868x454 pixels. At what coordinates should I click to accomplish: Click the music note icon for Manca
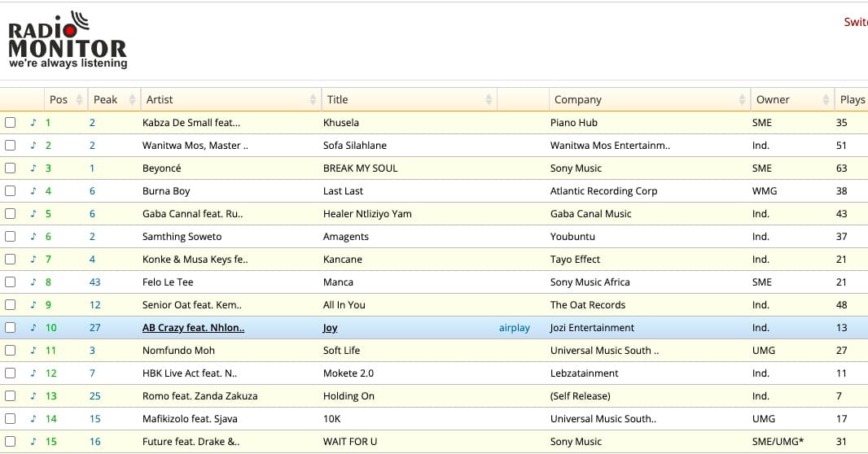click(x=33, y=282)
